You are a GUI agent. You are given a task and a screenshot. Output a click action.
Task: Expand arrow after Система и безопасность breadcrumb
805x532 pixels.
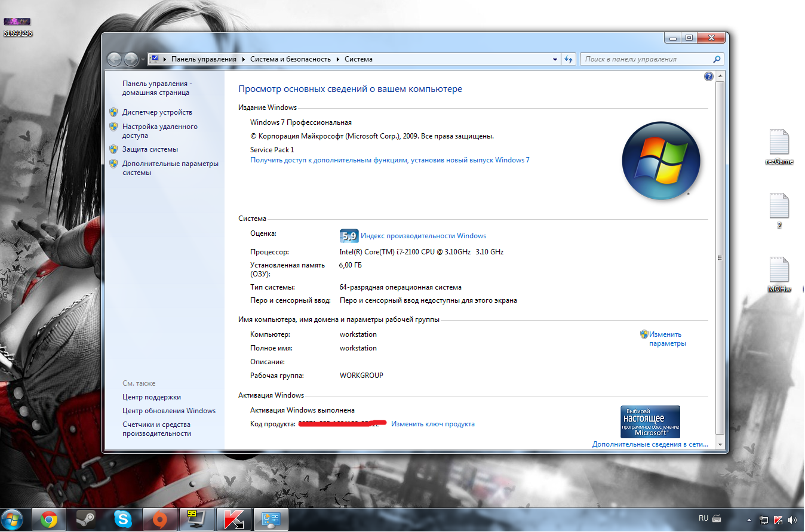[x=338, y=59]
